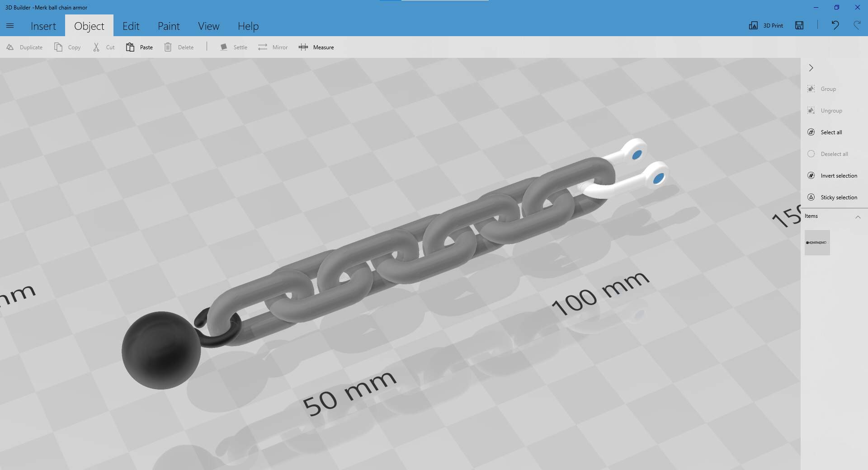The image size is (868, 470).
Task: Click the Select all icon
Action: (x=811, y=132)
